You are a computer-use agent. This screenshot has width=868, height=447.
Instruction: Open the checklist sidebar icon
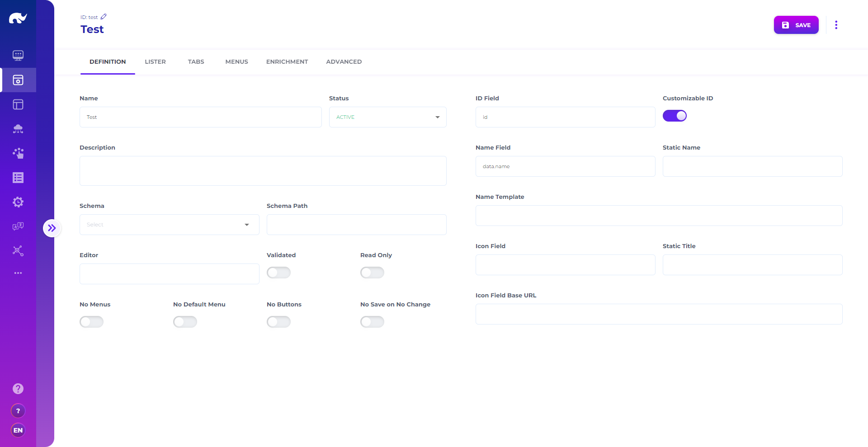[18, 178]
